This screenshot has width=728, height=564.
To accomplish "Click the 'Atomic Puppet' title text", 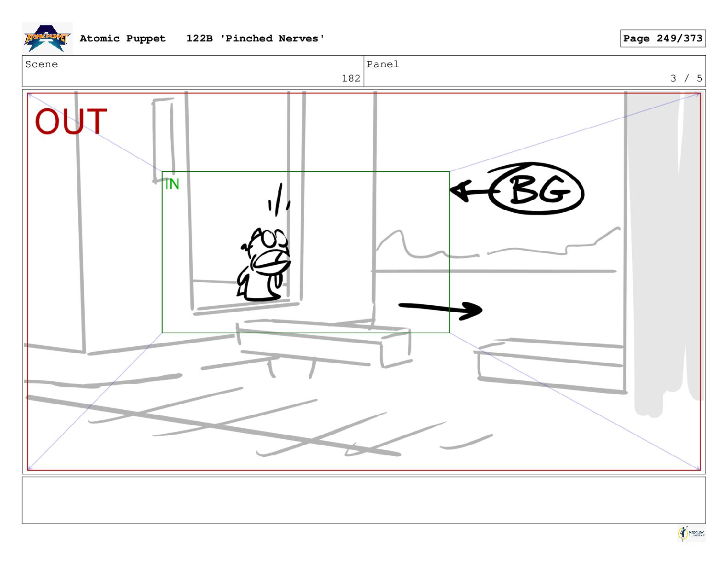I will [122, 38].
